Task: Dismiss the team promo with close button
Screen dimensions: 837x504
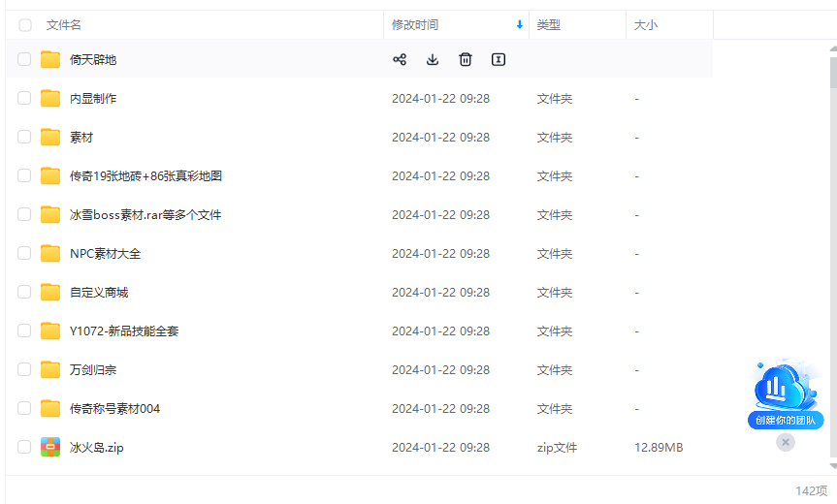Action: (x=786, y=442)
